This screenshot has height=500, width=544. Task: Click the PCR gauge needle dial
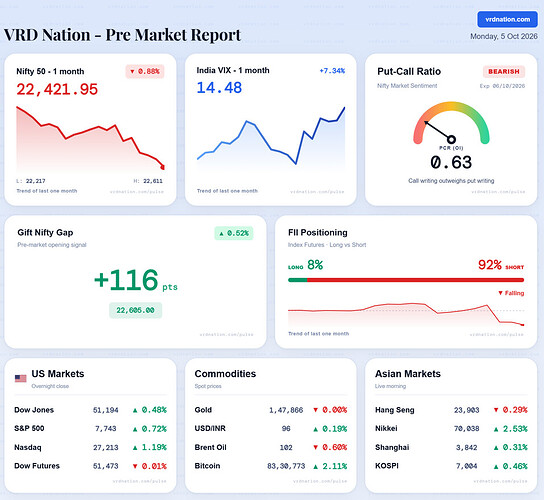[x=451, y=124]
